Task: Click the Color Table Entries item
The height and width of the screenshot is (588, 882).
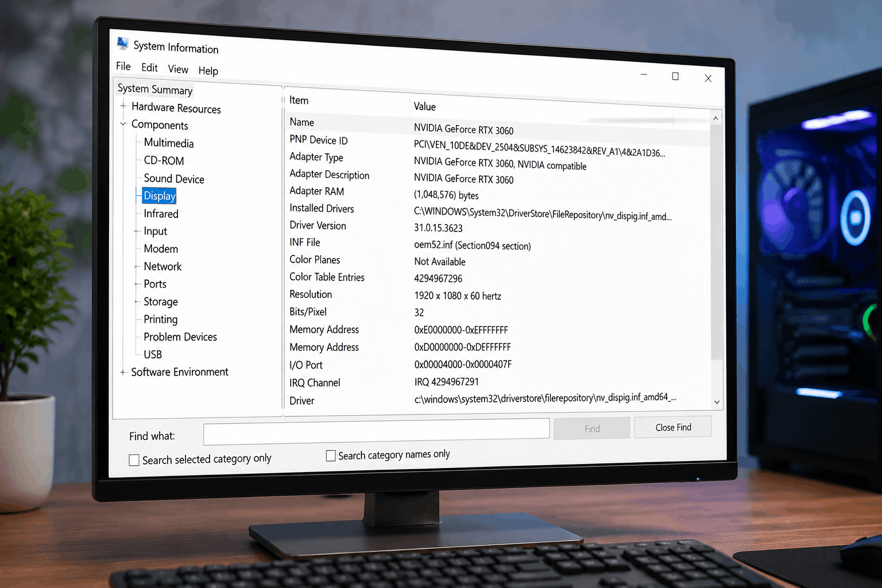Action: [327, 277]
